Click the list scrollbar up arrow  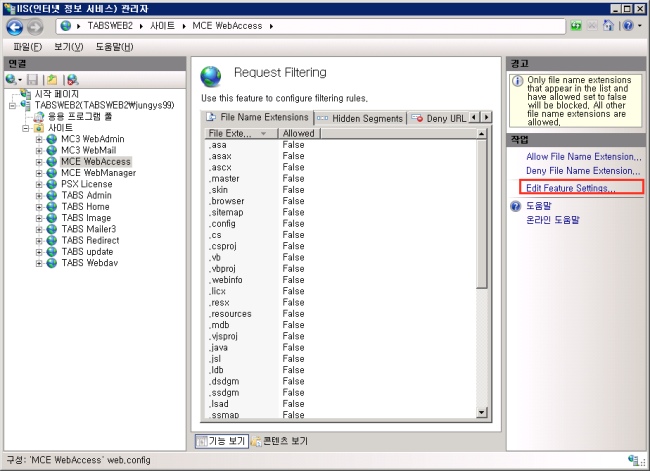pos(481,134)
